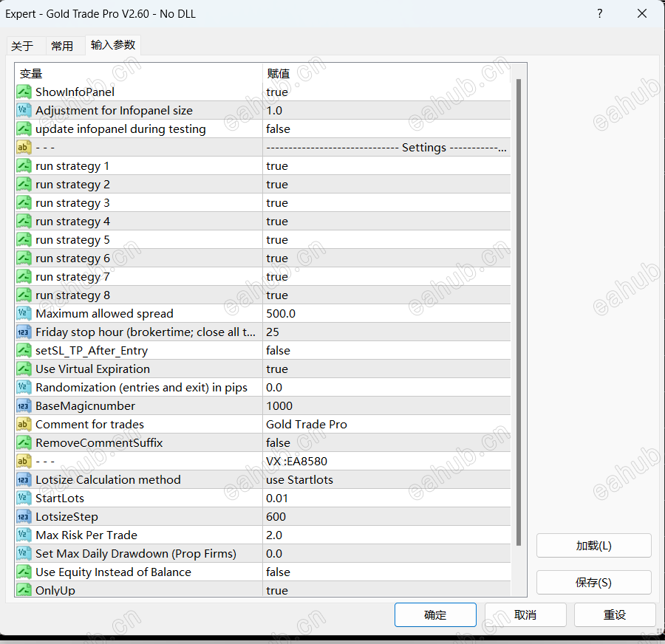Click the icon beside setSL_TP_After_Entry

pyautogui.click(x=24, y=350)
